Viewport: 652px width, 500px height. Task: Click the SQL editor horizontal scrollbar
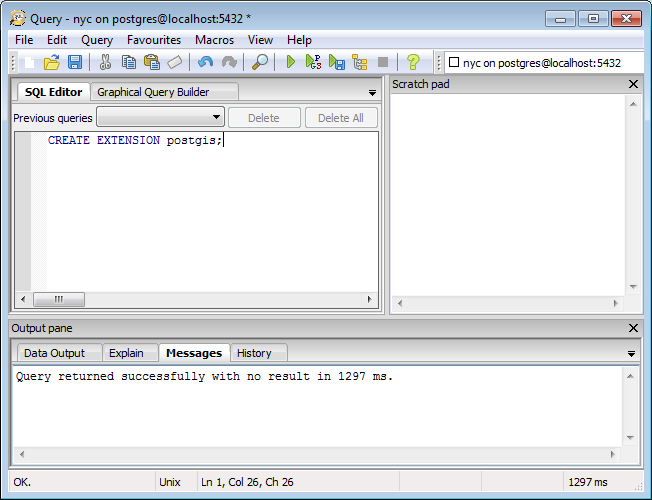click(200, 299)
